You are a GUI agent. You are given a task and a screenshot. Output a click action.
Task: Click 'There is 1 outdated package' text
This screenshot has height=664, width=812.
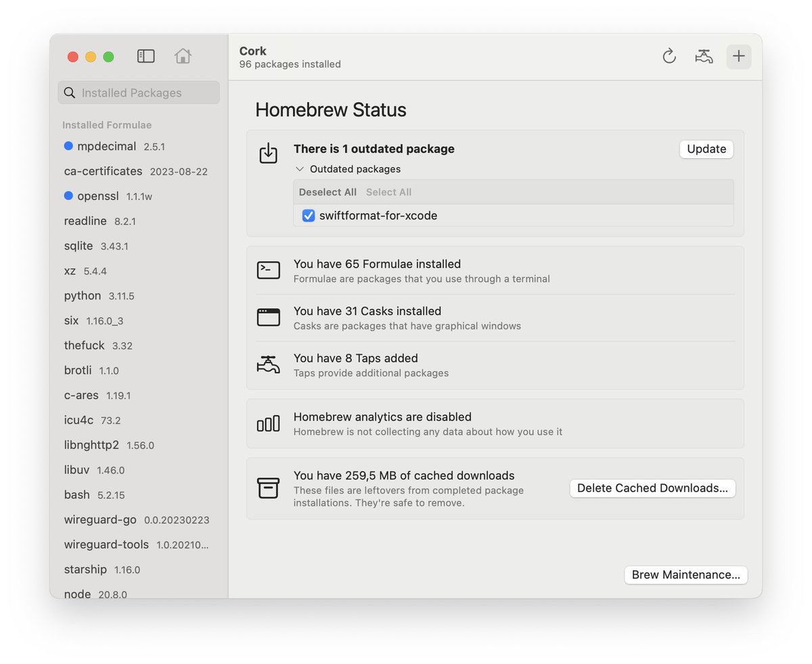pos(374,149)
